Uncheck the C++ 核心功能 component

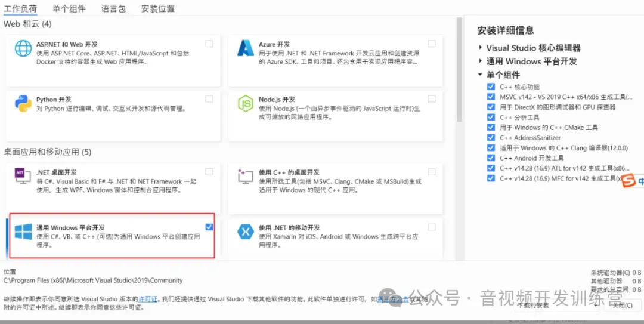click(x=490, y=87)
